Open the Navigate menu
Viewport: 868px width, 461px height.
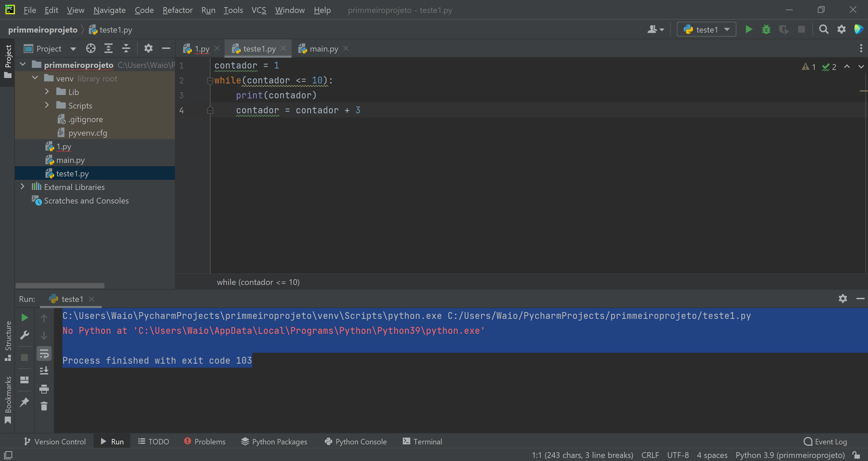click(x=109, y=10)
